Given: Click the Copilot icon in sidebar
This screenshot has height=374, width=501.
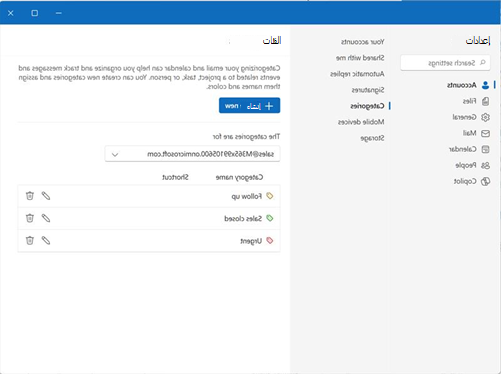Looking at the screenshot, I should [485, 181].
